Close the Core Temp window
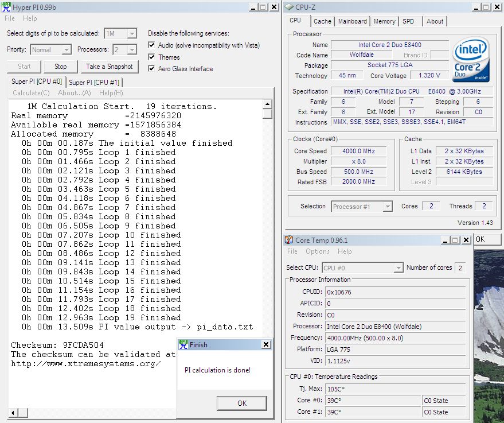 tap(466, 240)
